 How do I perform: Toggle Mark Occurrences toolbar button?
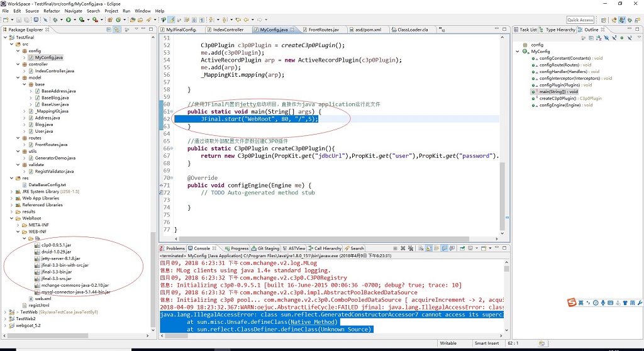click(x=171, y=19)
